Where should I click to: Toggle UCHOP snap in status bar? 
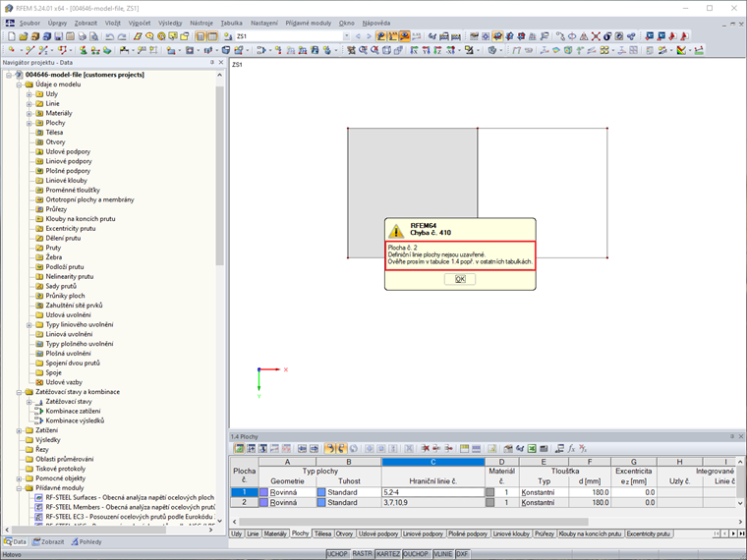tap(337, 554)
